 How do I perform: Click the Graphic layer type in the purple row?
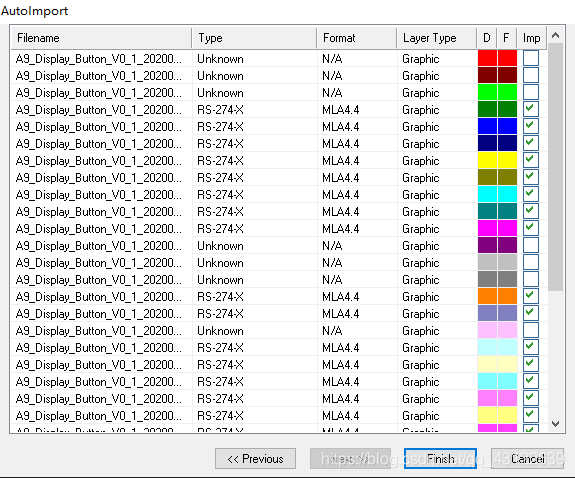(x=420, y=246)
